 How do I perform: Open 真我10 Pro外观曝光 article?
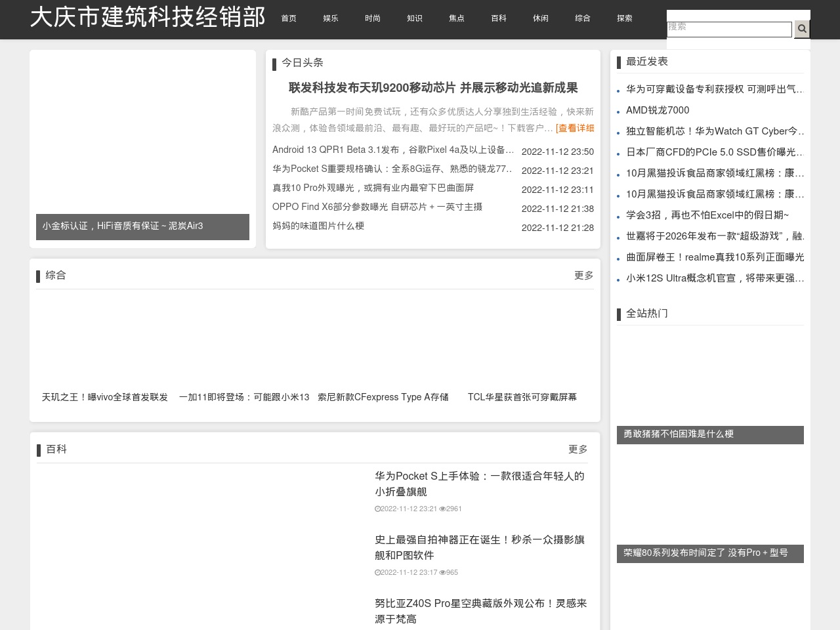373,188
